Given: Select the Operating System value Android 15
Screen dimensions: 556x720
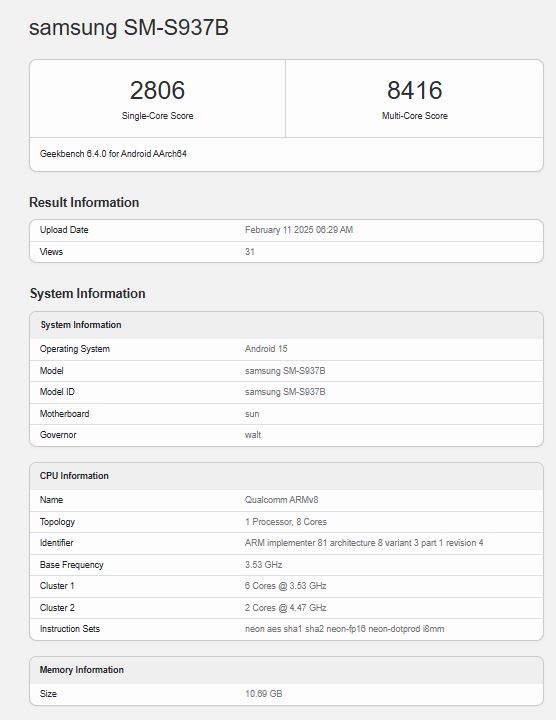Looking at the screenshot, I should pos(266,349).
